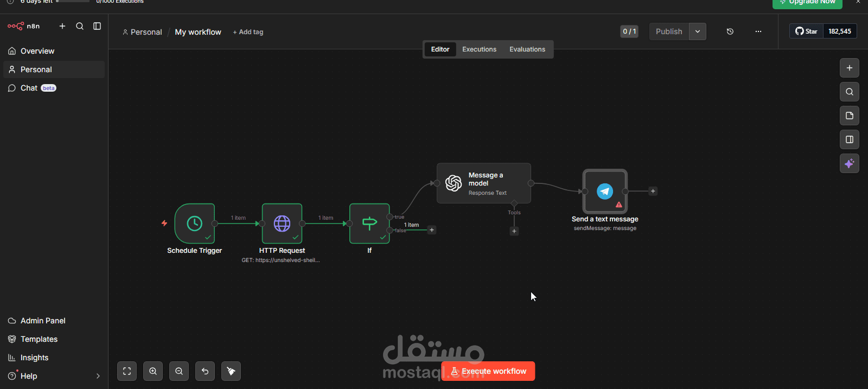
Task: Add node after Telegram node
Action: (653, 191)
